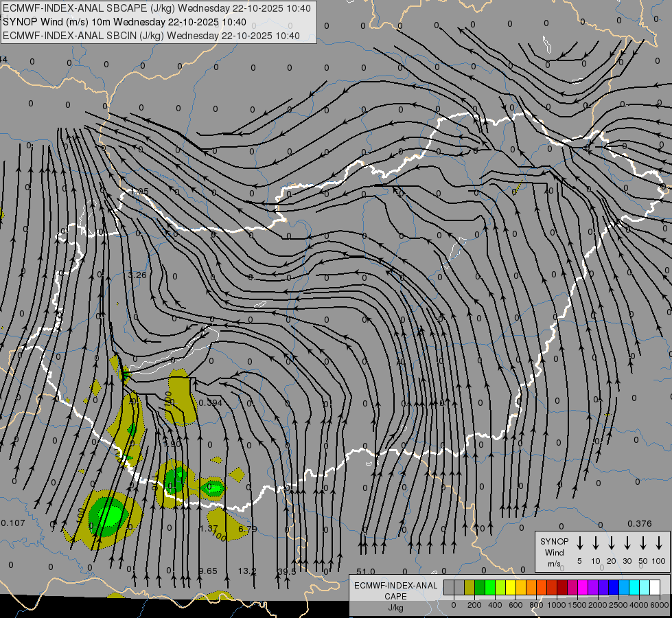
Task: Click the J/kg unit label under CAPE
Action: (395, 608)
